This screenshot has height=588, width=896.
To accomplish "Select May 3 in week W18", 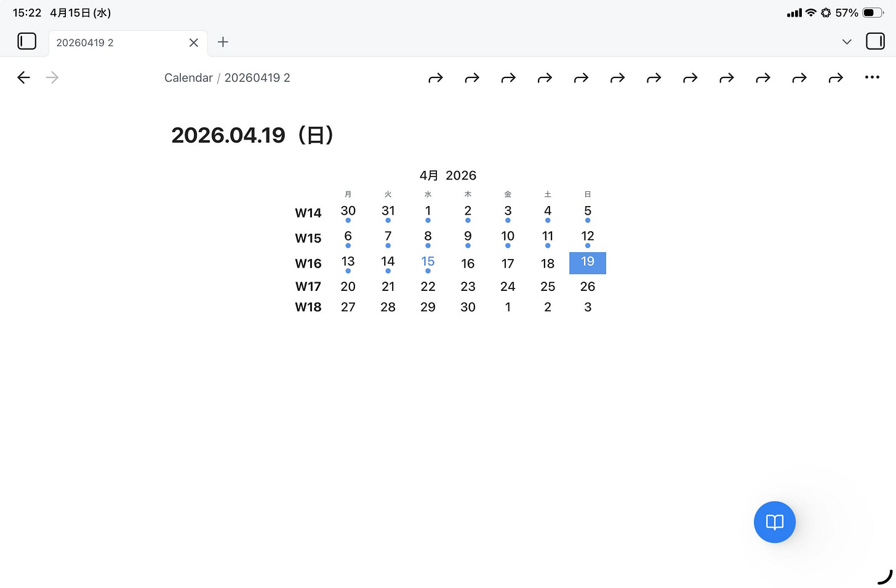I will pyautogui.click(x=588, y=307).
